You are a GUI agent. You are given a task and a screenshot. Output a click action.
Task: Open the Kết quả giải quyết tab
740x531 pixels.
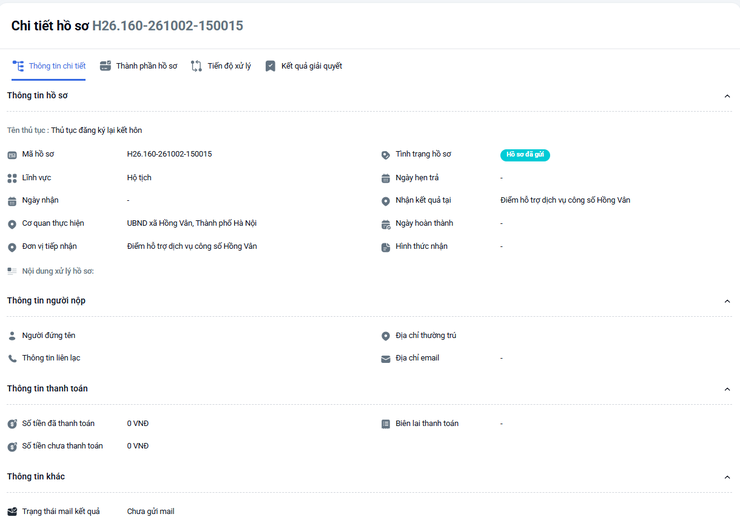(x=303, y=66)
